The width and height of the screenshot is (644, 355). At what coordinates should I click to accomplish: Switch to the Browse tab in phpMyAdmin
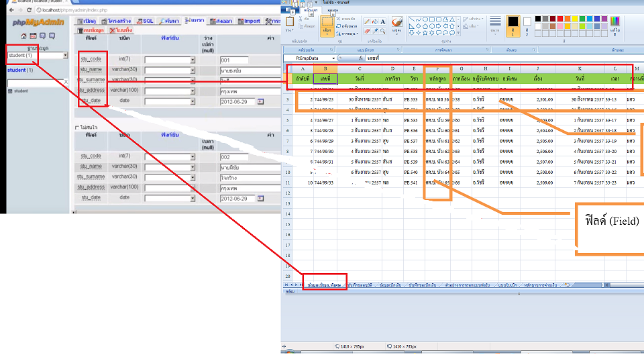coord(87,21)
